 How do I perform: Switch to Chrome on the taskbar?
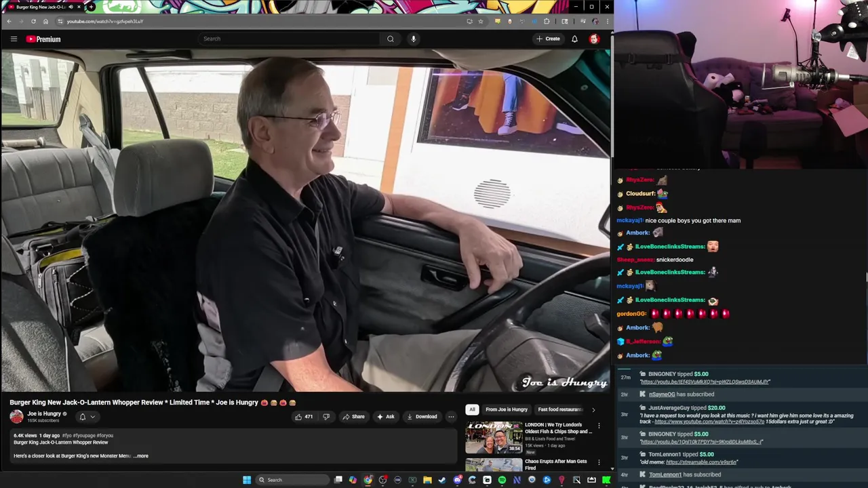click(x=368, y=480)
